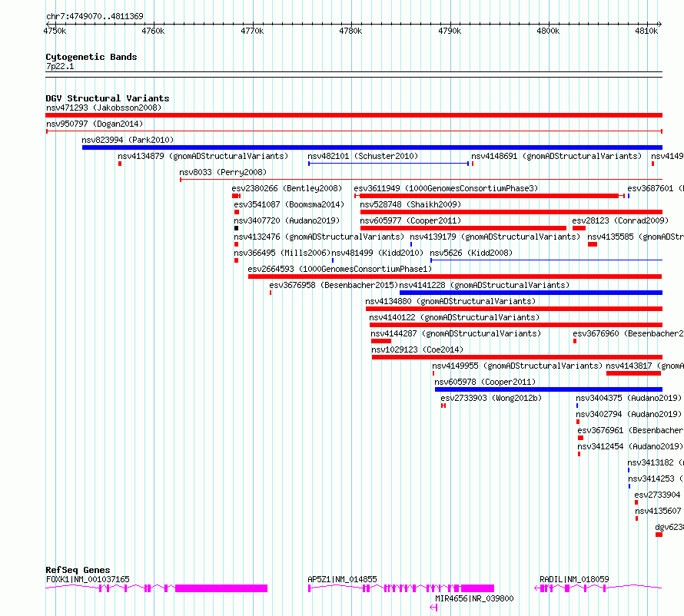Click the FOXK1|NM_001037165 gene label
Screen dimensions: 684x616
point(88,579)
